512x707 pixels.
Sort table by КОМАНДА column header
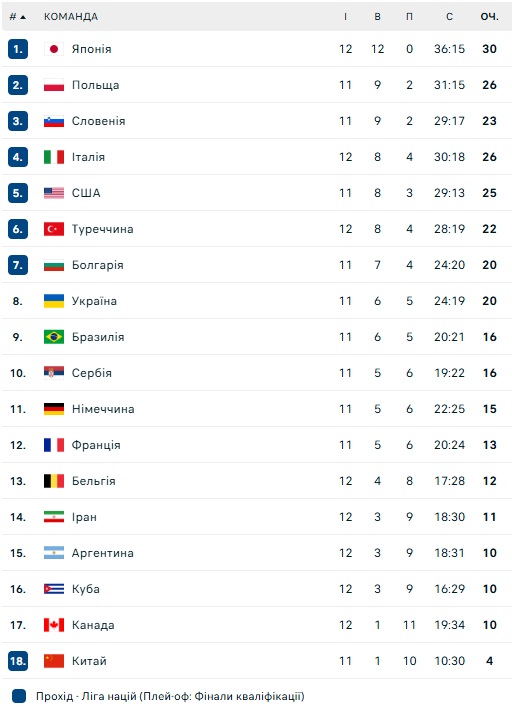pyautogui.click(x=71, y=17)
